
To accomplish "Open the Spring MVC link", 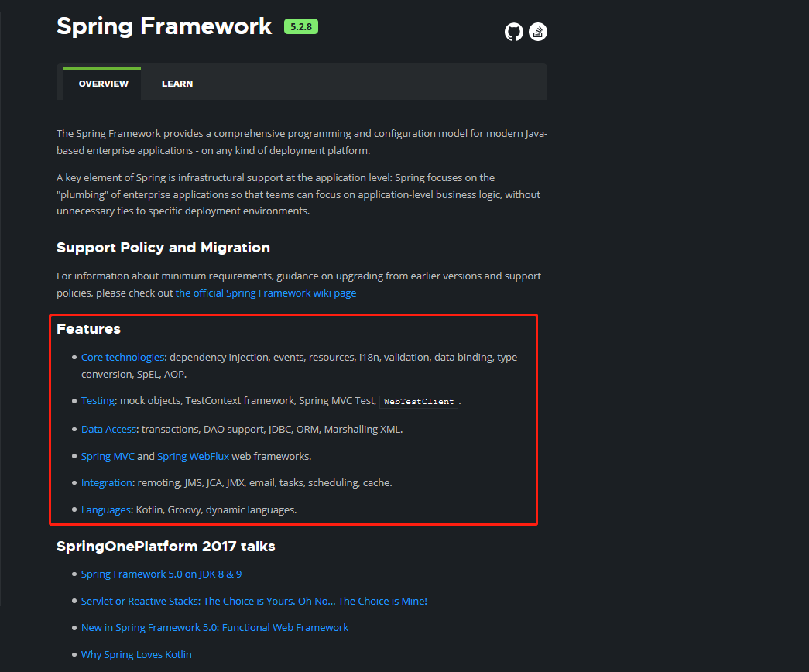I will pyautogui.click(x=108, y=456).
